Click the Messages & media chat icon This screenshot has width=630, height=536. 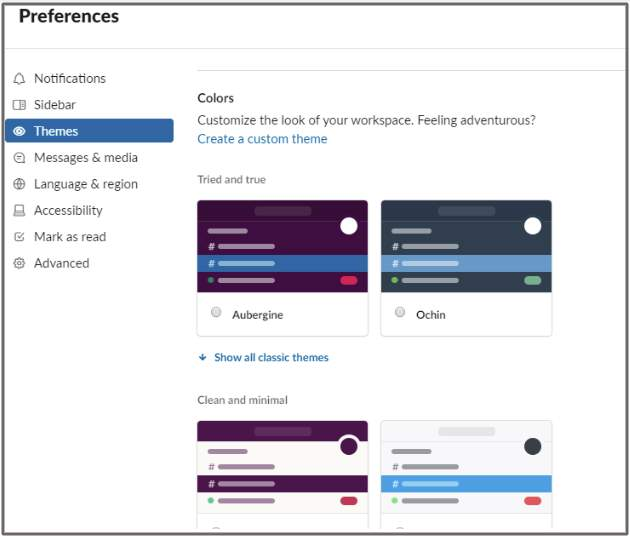coord(19,158)
